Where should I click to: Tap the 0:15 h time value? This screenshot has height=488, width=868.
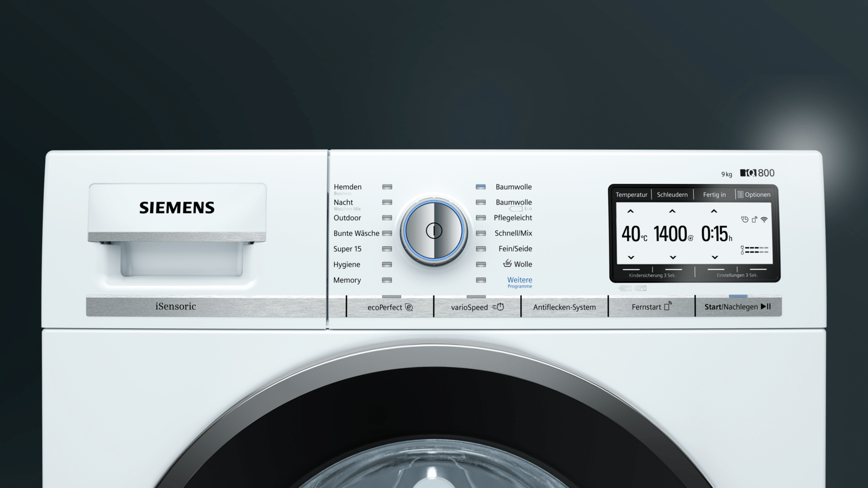click(x=717, y=234)
